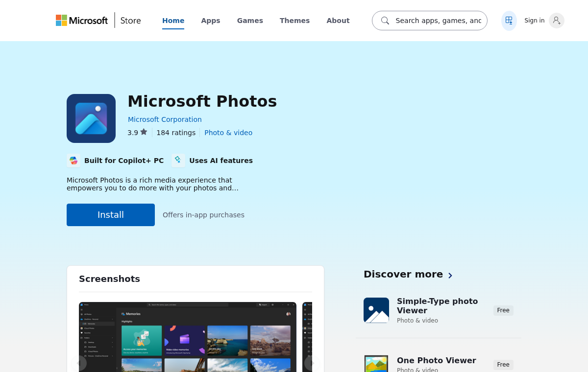Click the Uses AI features label
588x372 pixels.
click(221, 161)
